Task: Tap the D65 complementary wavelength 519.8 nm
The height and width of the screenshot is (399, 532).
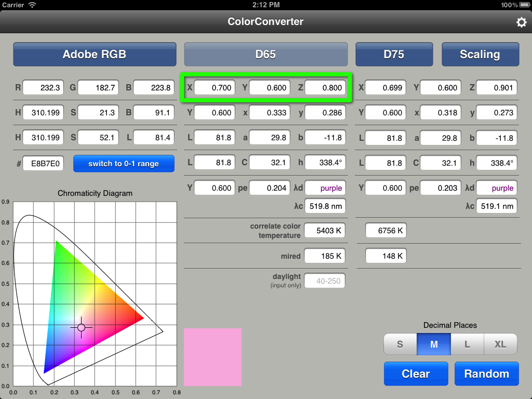Action: (325, 206)
